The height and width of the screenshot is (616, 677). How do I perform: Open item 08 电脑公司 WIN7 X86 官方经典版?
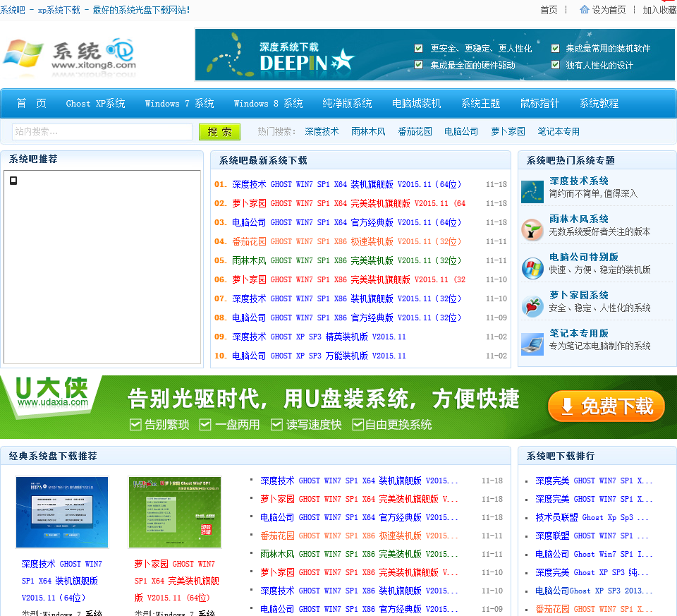tap(347, 318)
